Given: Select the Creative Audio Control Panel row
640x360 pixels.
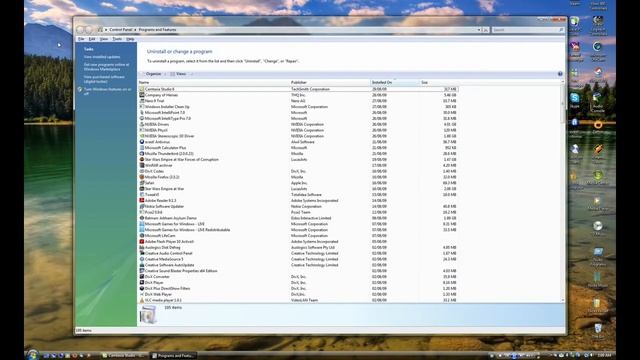Looking at the screenshot, I should point(298,253).
